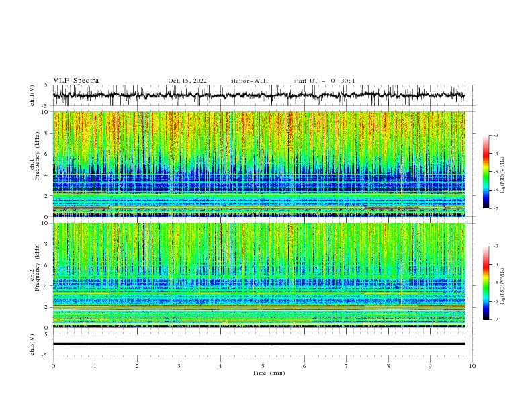
Task: Click the ch.2 "Frequency (kHz)" axis label
Action: tap(37, 267)
